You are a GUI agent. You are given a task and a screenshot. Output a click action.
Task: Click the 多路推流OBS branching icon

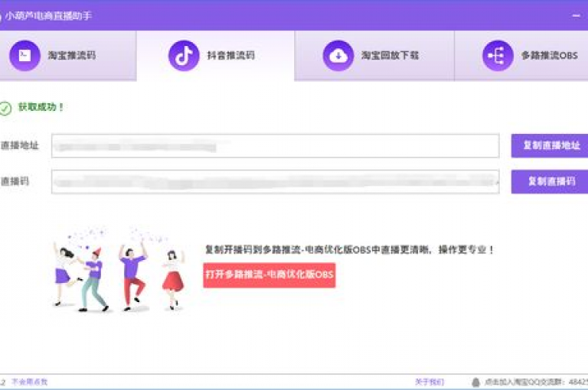coord(498,56)
